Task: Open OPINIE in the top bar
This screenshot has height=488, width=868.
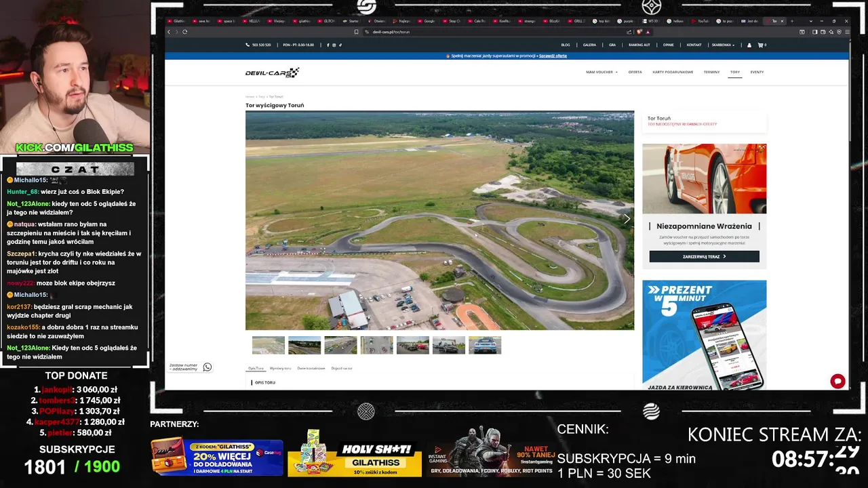Action: (669, 45)
